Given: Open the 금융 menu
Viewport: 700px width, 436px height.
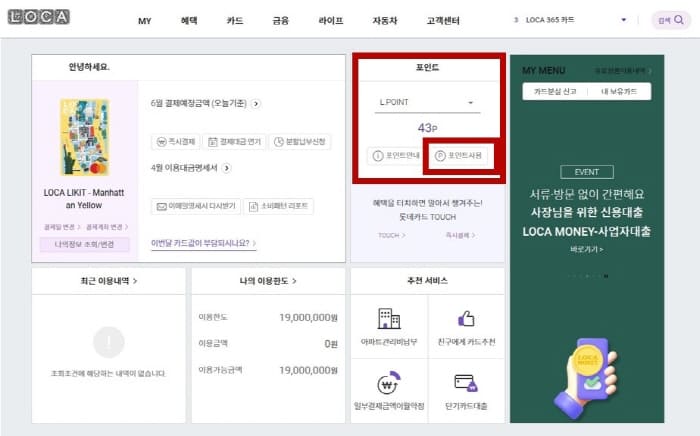Looking at the screenshot, I should 281,21.
